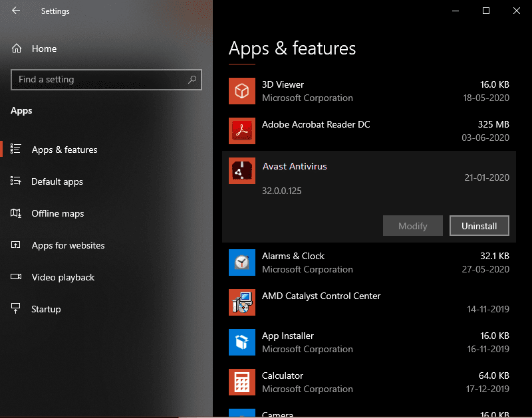Select App Installer entry name
The height and width of the screenshot is (418, 532).
pyautogui.click(x=288, y=336)
